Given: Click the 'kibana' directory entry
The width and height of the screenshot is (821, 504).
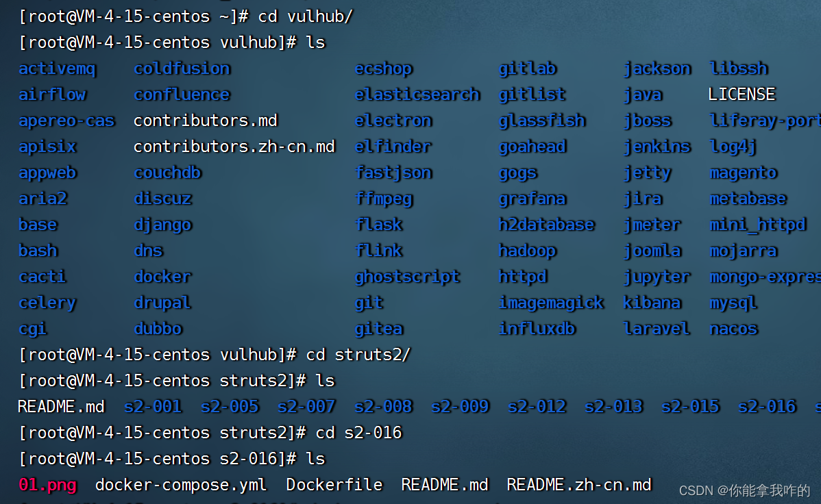Looking at the screenshot, I should pyautogui.click(x=652, y=303).
